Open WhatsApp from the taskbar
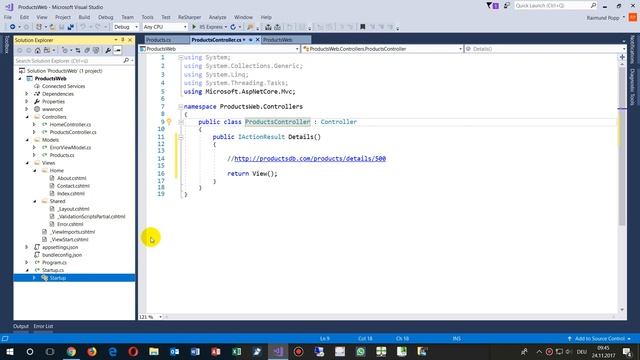Image resolution: width=640 pixels, height=360 pixels. (x=360, y=351)
